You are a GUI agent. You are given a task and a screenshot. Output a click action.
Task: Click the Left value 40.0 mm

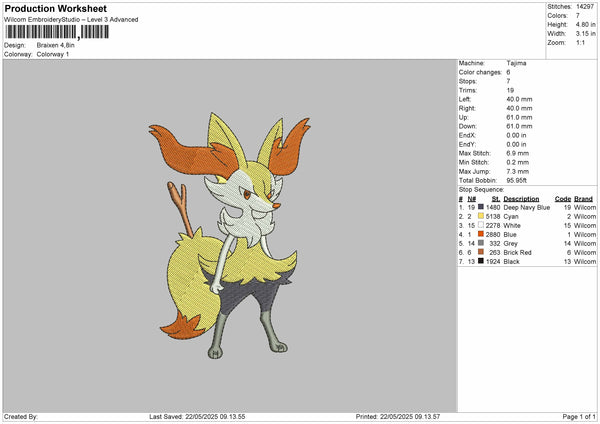click(519, 99)
